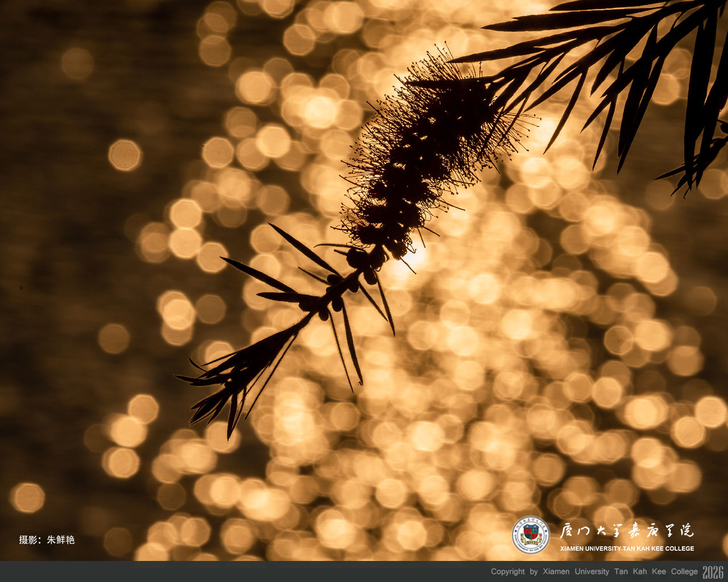Click the photographer name 朱鲜艳
Screen dimensions: 728x582
61,540
